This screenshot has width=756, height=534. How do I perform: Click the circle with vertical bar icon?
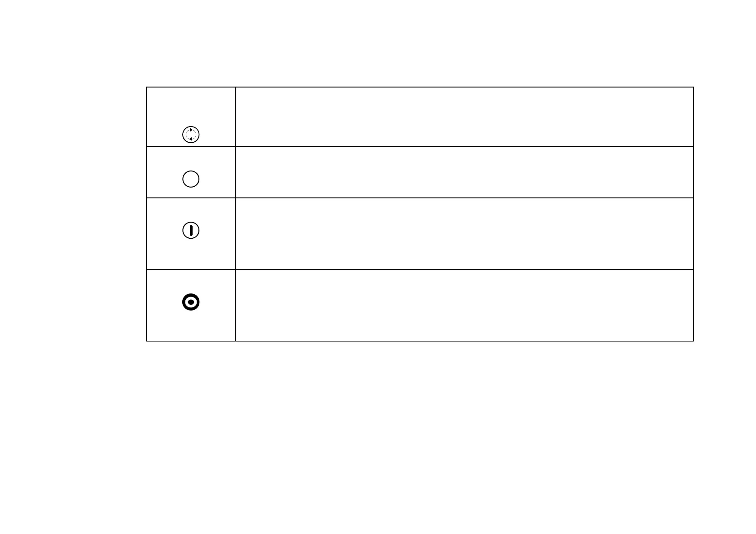pyautogui.click(x=191, y=231)
